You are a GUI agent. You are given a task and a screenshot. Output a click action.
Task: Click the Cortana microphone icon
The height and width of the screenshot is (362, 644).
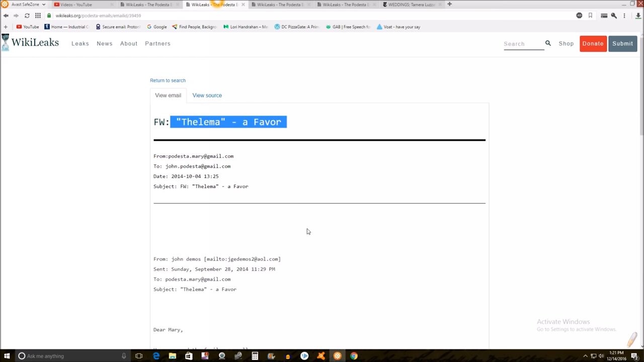(x=123, y=356)
